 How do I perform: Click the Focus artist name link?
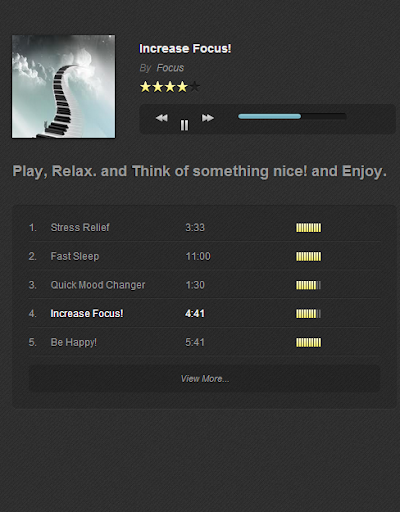point(170,68)
